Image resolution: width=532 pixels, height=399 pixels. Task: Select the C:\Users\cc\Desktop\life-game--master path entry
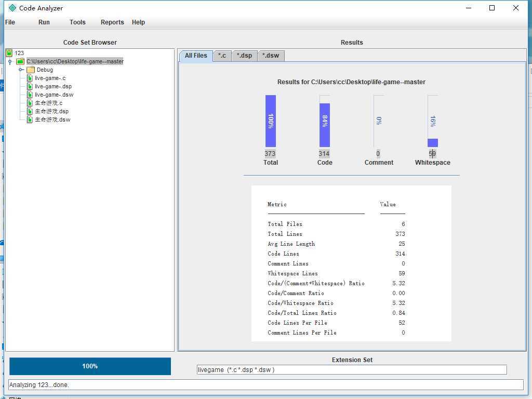click(75, 61)
